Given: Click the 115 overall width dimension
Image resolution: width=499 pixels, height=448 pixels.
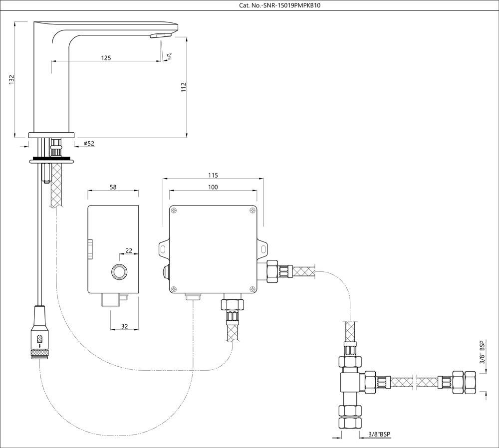Looking at the screenshot, I should [213, 176].
